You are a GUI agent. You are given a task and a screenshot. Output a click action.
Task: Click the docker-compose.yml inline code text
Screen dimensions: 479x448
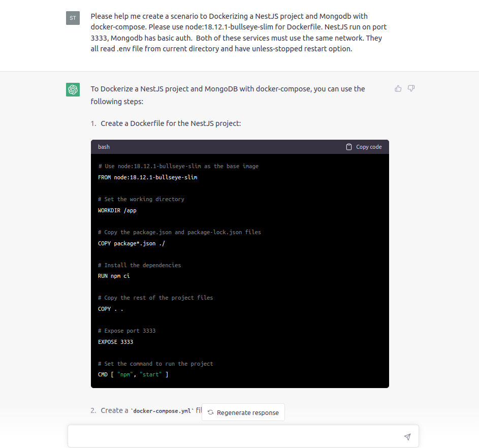[x=162, y=411]
